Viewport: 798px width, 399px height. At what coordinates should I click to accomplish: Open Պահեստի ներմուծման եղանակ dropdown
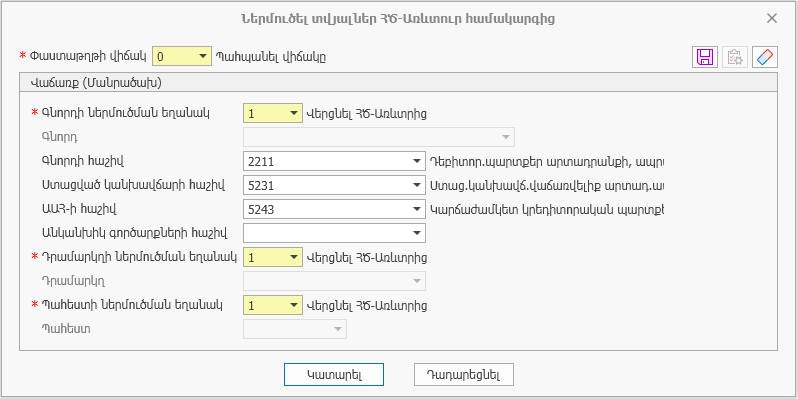tap(294, 305)
